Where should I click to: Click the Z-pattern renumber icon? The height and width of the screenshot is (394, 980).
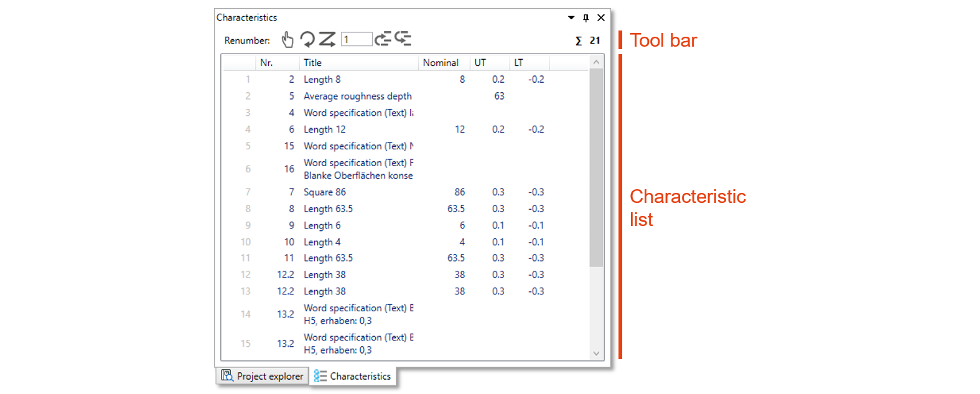coord(327,40)
